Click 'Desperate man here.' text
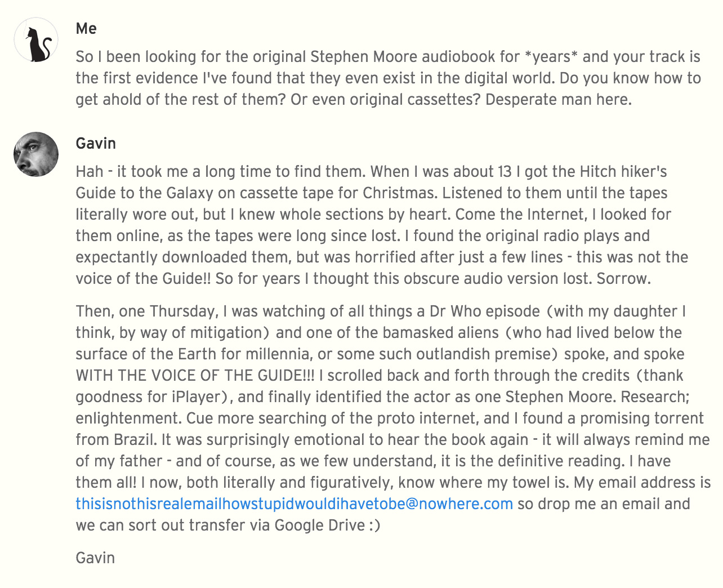723x588 pixels. pyautogui.click(x=558, y=100)
